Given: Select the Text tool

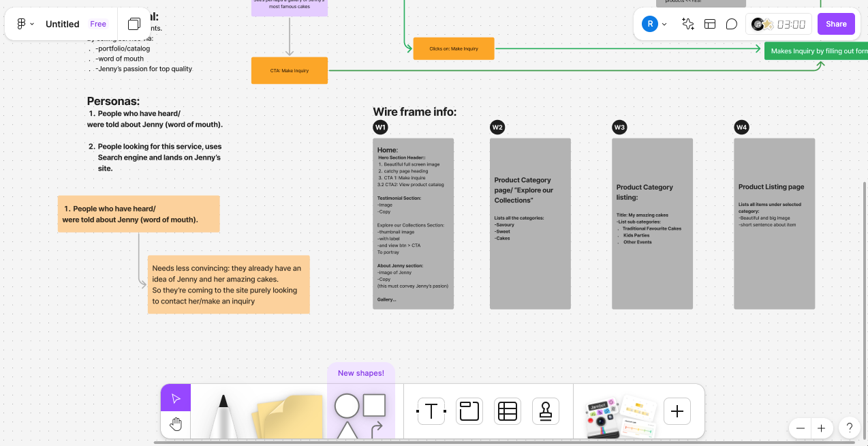Looking at the screenshot, I should [431, 411].
